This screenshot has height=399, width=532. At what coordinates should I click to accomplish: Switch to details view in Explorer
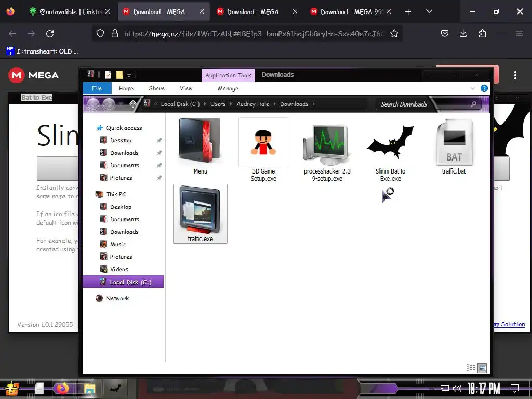pos(471,368)
